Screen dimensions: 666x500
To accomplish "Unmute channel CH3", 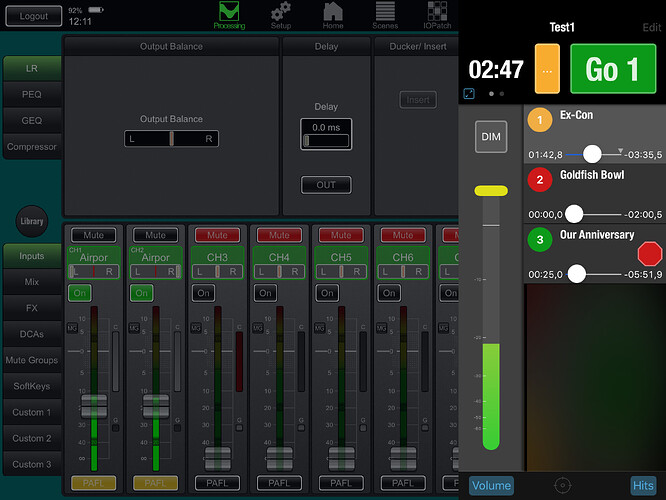I will pyautogui.click(x=217, y=235).
